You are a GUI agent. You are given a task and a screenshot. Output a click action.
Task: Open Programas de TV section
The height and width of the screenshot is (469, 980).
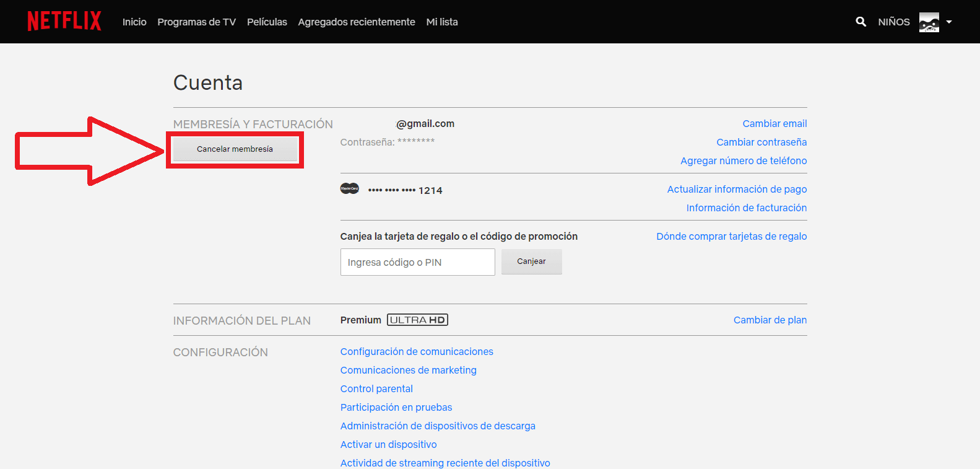[196, 22]
